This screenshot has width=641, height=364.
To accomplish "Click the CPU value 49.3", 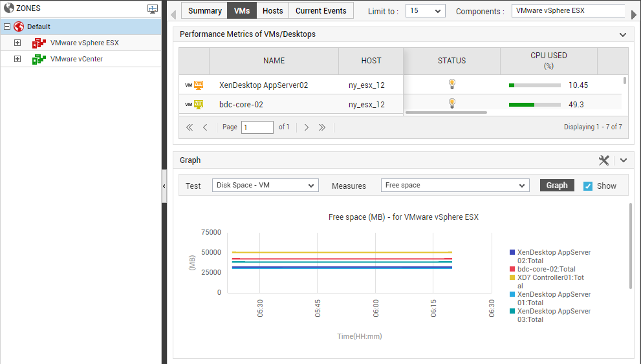I will (576, 105).
